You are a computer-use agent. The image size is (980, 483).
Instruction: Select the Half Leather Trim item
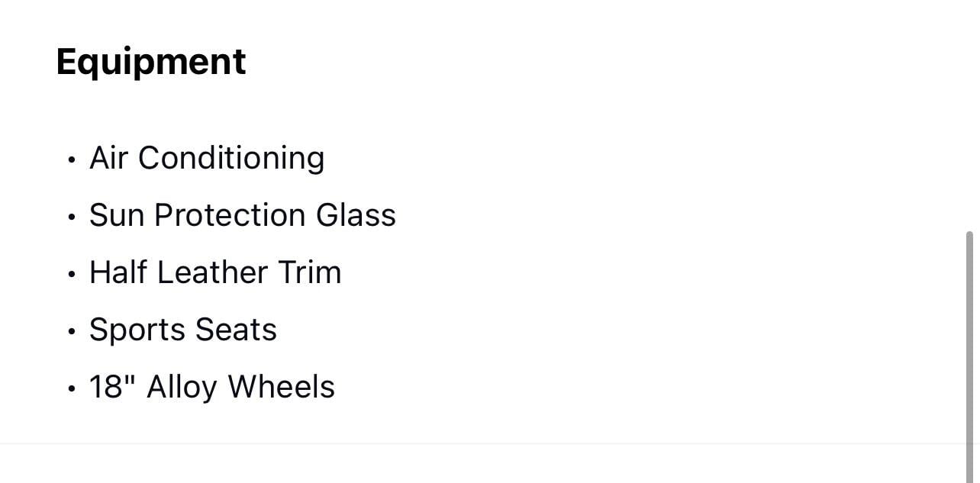(x=214, y=272)
